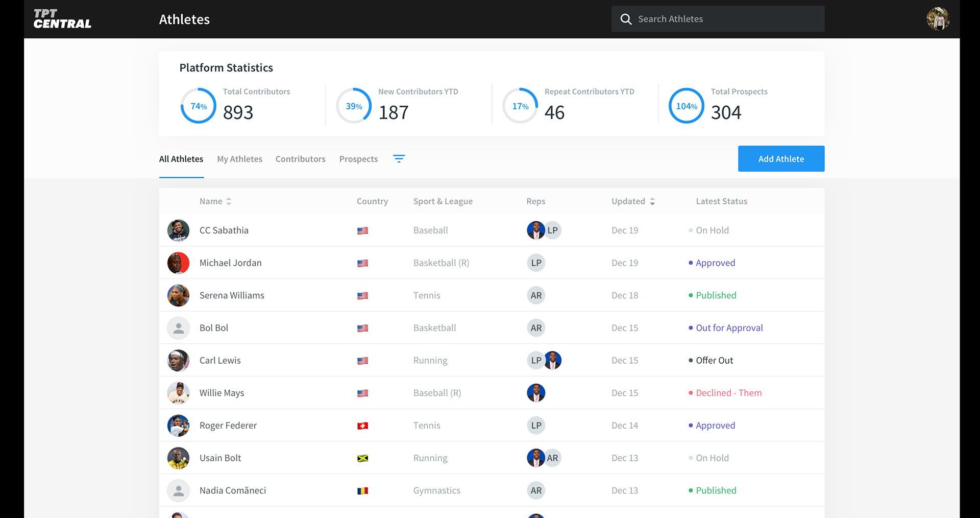The width and height of the screenshot is (980, 518).
Task: Click Nadia Comăneci's placeholder avatar
Action: (x=179, y=490)
